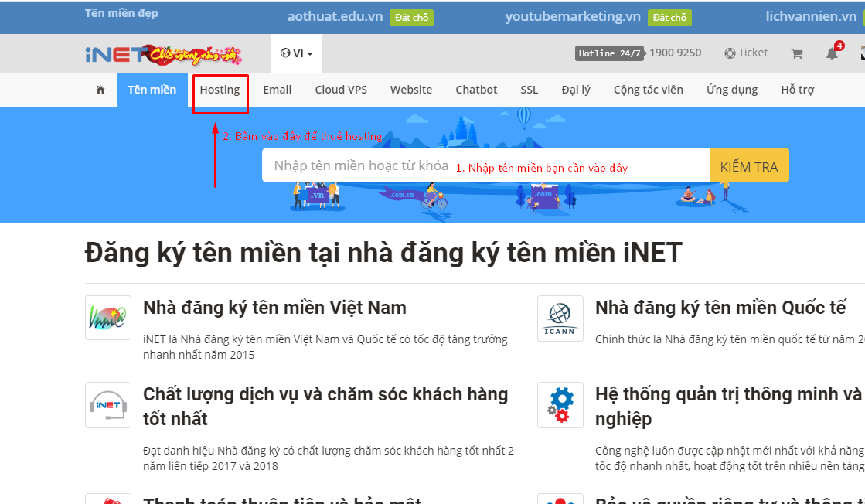Click heading Nhà đăng ký tên miền Quốc tế
The width and height of the screenshot is (865, 504).
click(x=720, y=308)
